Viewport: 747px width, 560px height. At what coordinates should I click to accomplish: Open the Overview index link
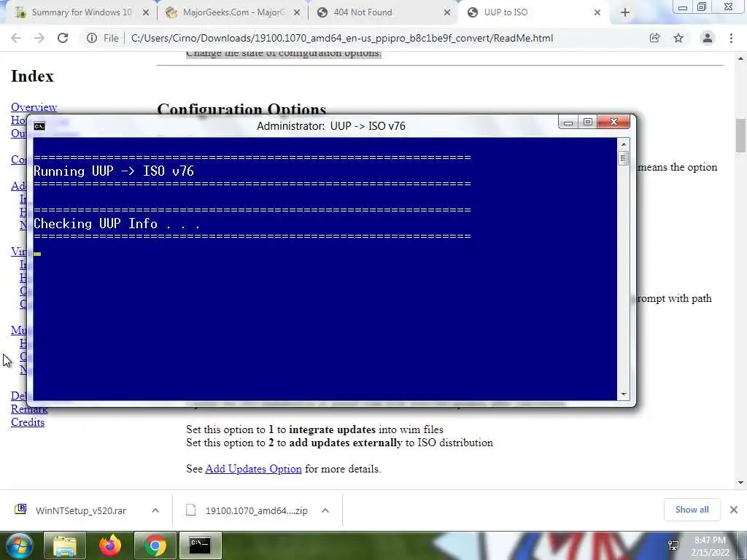pos(34,107)
